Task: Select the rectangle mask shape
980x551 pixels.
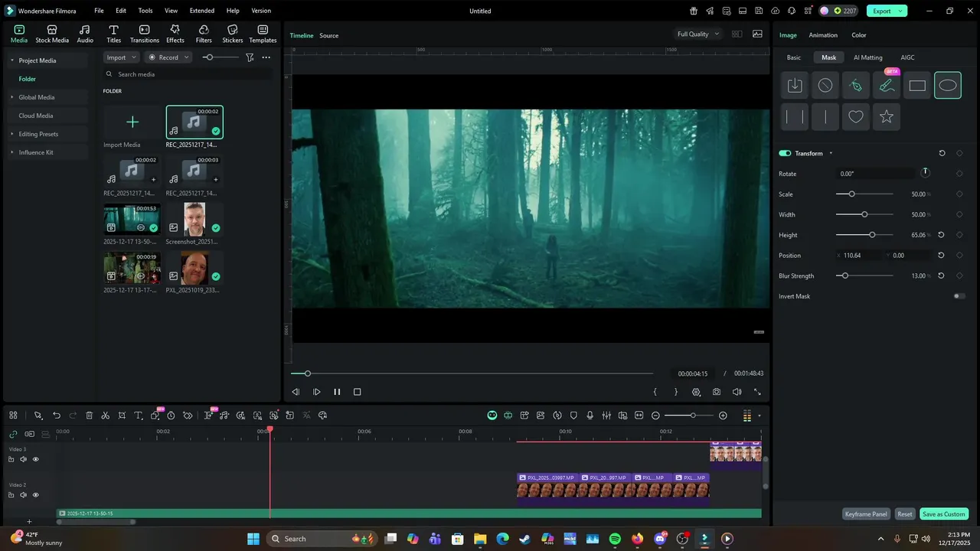Action: point(917,86)
